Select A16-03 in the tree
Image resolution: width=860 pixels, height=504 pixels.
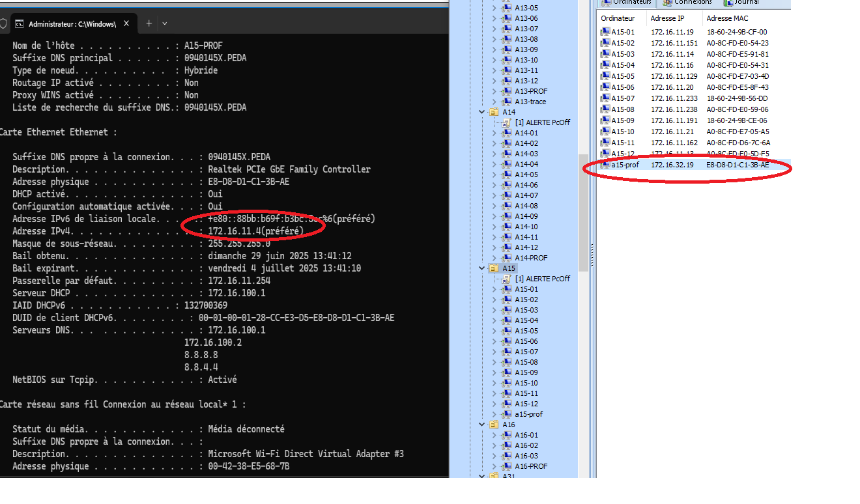click(526, 456)
